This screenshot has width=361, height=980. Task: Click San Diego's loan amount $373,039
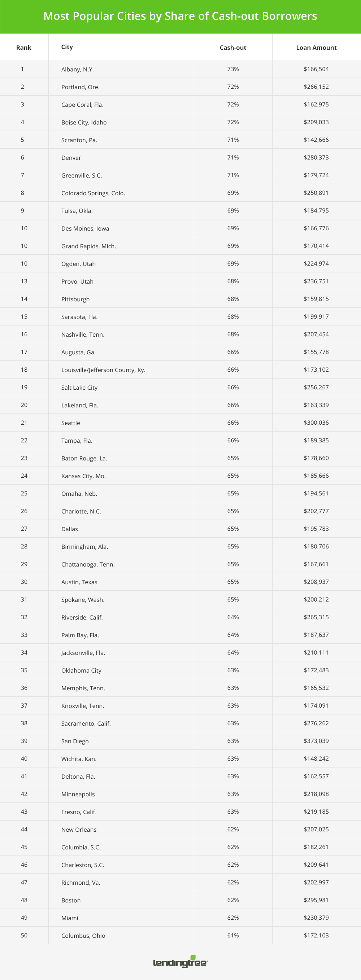316,741
